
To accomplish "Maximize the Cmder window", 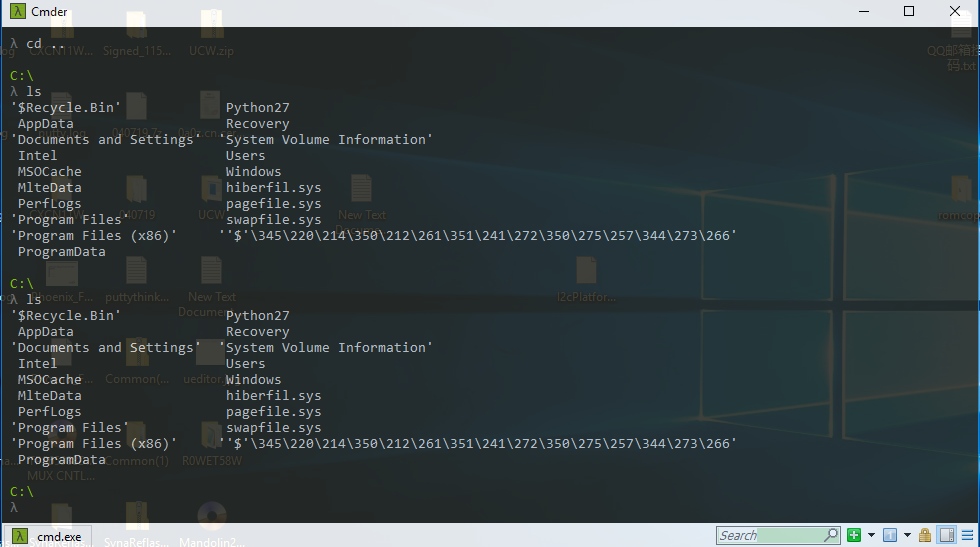I will tap(908, 12).
